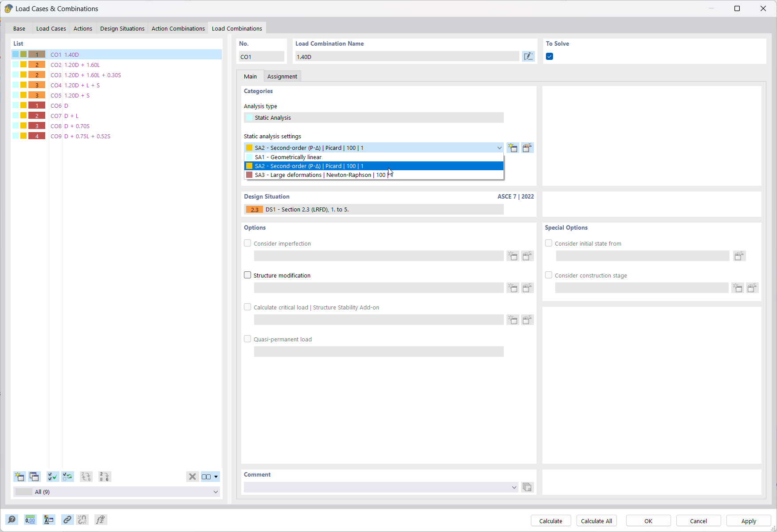The height and width of the screenshot is (532, 777).
Task: Choose SA2 - Second-order (P-Δ) option in list
Action: pyautogui.click(x=374, y=166)
